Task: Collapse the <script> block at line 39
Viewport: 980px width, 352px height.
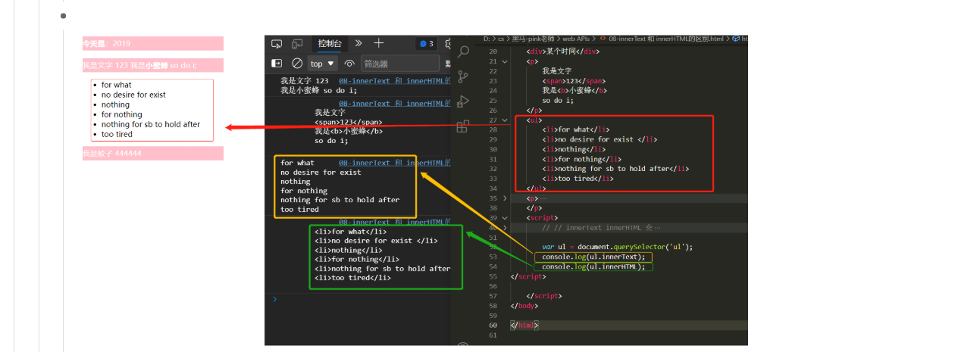Action: point(506,218)
